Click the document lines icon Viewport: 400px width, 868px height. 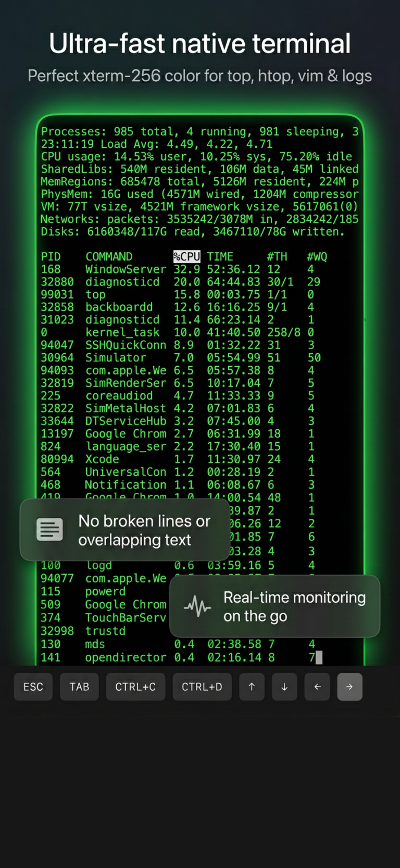[50, 529]
